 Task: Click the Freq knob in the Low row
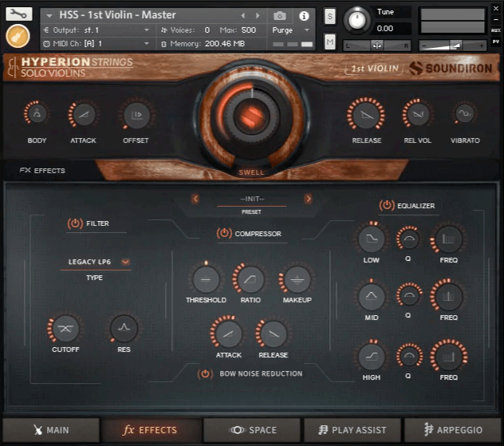pyautogui.click(x=448, y=239)
